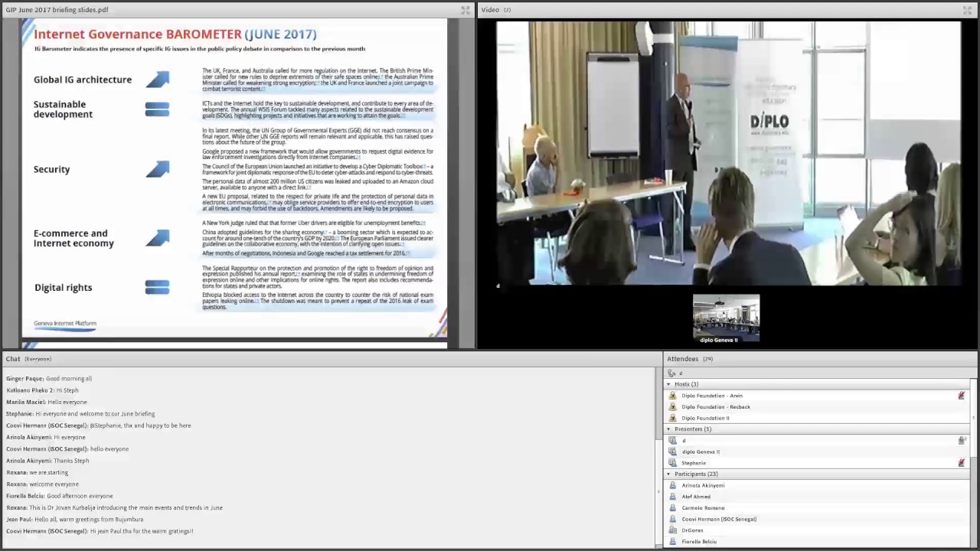Maximize the Video pod

[x=967, y=10]
